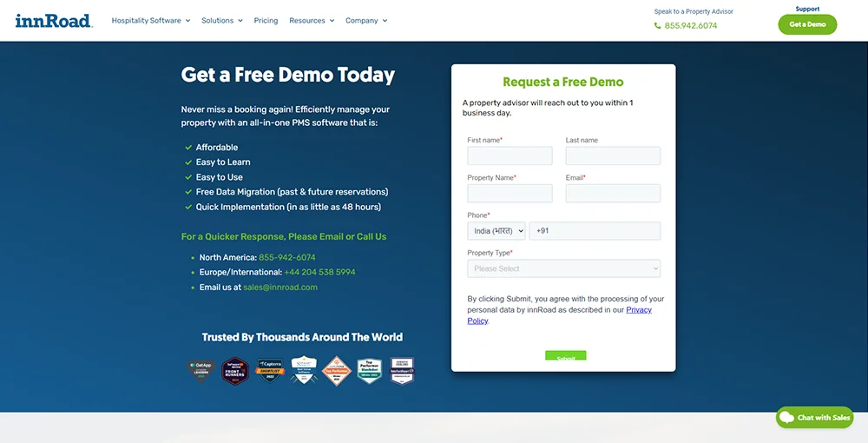This screenshot has height=443, width=868.
Task: Focus the phone number field with +91
Action: [595, 231]
